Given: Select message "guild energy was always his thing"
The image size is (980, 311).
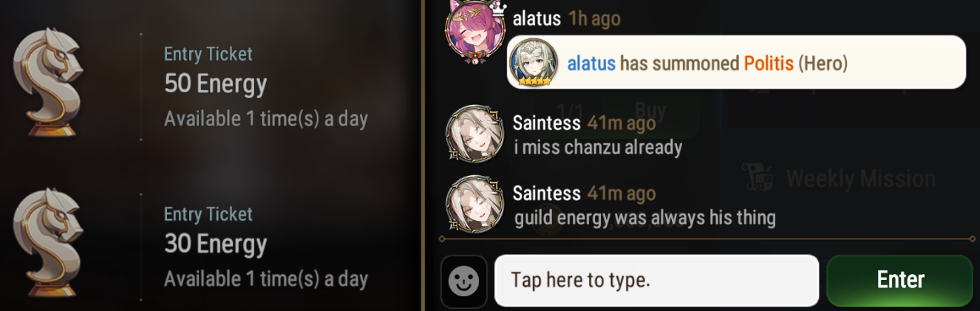Looking at the screenshot, I should [x=645, y=218].
